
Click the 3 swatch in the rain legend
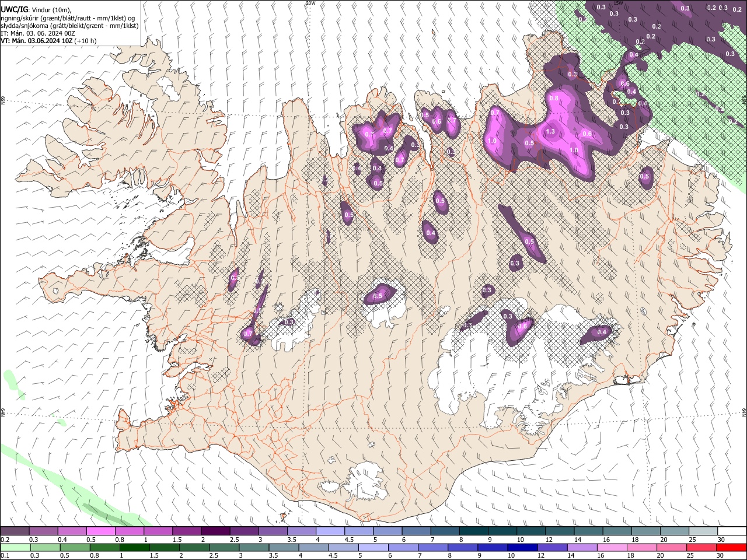(253, 547)
